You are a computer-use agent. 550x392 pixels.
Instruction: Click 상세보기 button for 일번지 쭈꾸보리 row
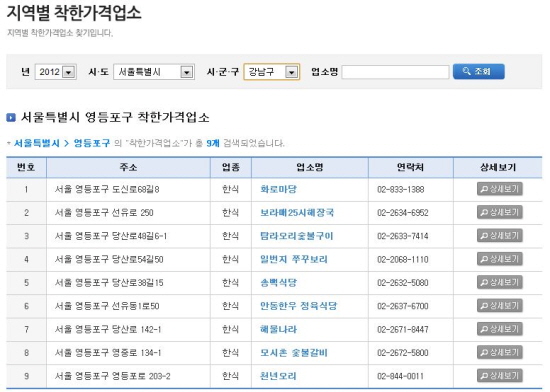click(x=500, y=259)
